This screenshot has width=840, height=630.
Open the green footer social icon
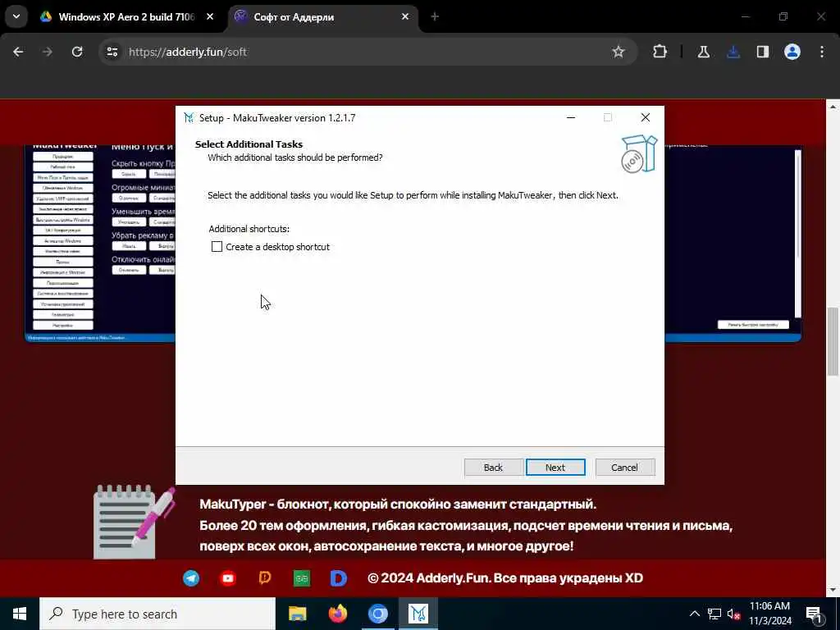(302, 578)
